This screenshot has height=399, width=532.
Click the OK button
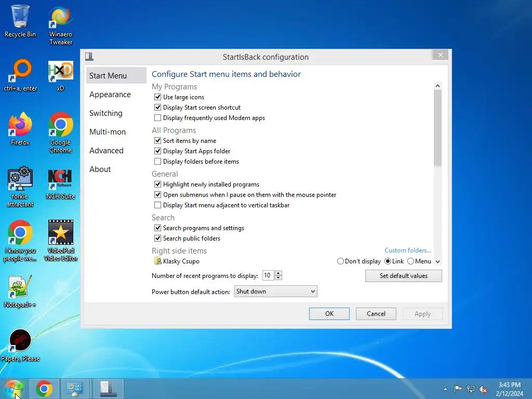pyautogui.click(x=329, y=313)
